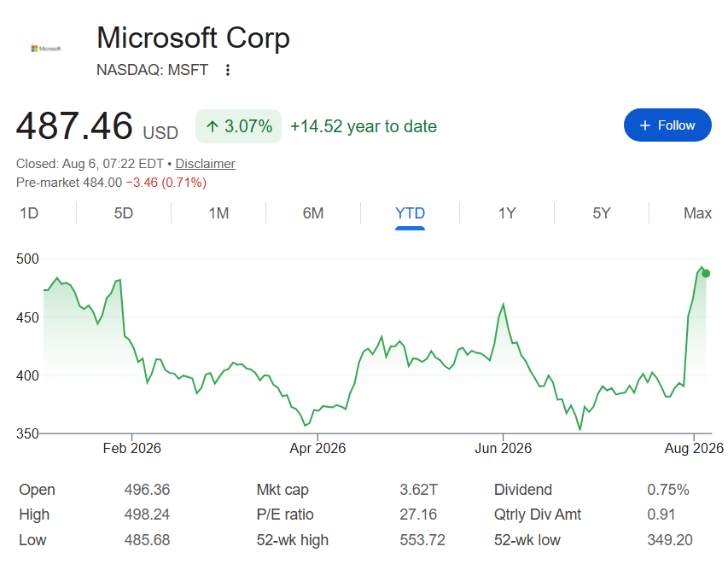This screenshot has width=728, height=564.
Task: Click the Microsoft logo thumbnail
Action: point(46,49)
